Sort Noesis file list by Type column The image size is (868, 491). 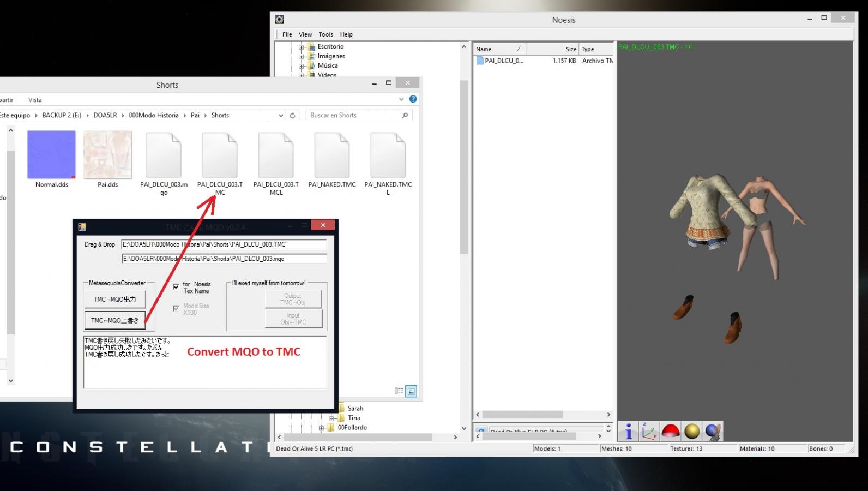coord(596,49)
